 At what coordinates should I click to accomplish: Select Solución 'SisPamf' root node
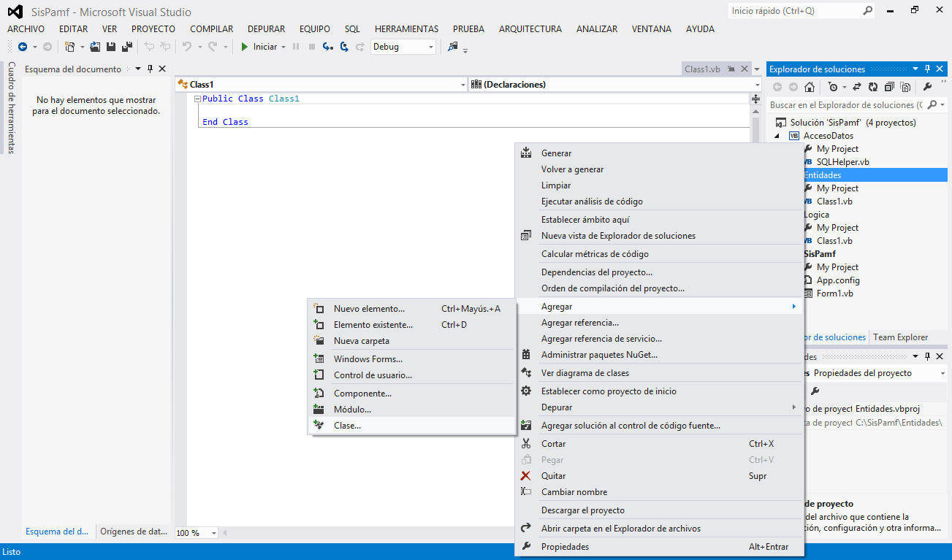point(853,123)
